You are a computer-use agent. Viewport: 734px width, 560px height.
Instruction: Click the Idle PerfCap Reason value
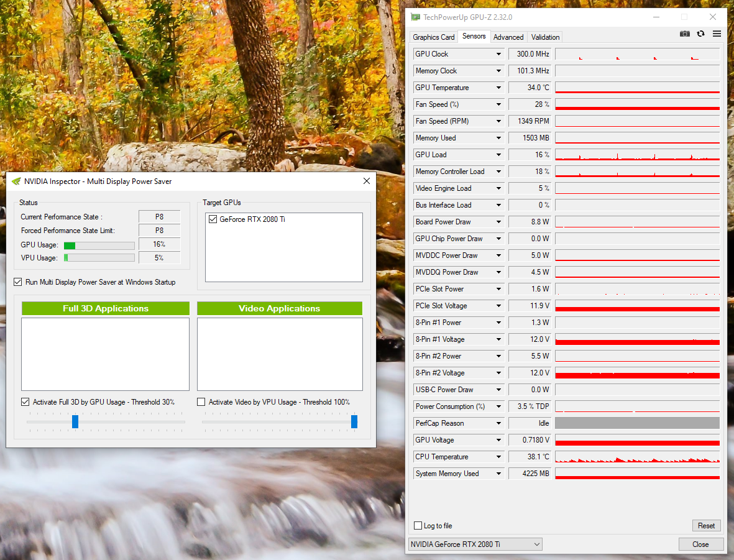coord(530,423)
